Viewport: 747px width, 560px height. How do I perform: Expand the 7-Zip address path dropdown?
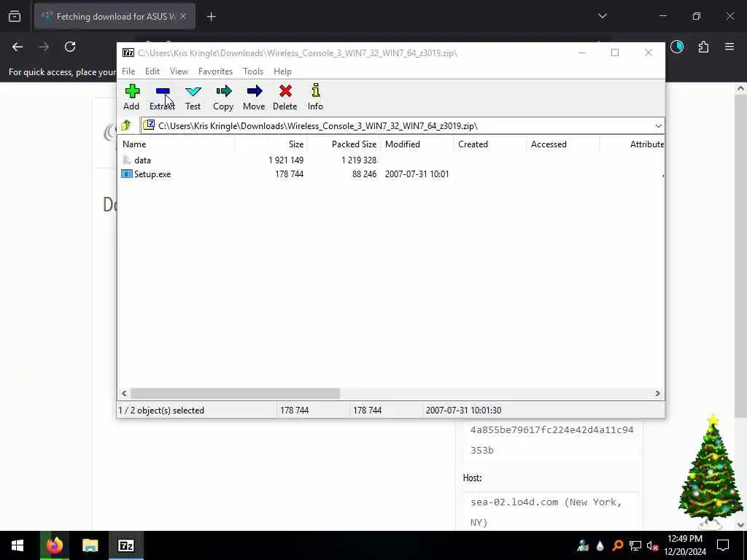[658, 125]
